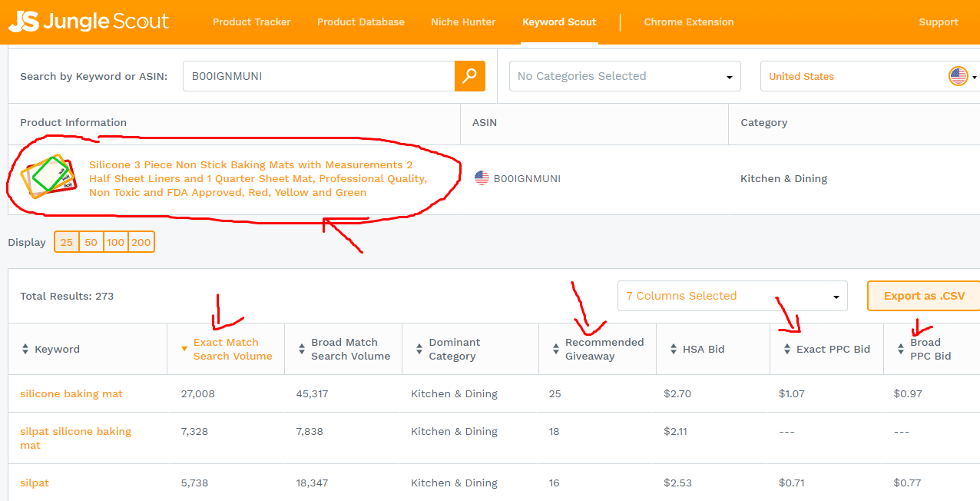Open the Product Database tab

(361, 22)
